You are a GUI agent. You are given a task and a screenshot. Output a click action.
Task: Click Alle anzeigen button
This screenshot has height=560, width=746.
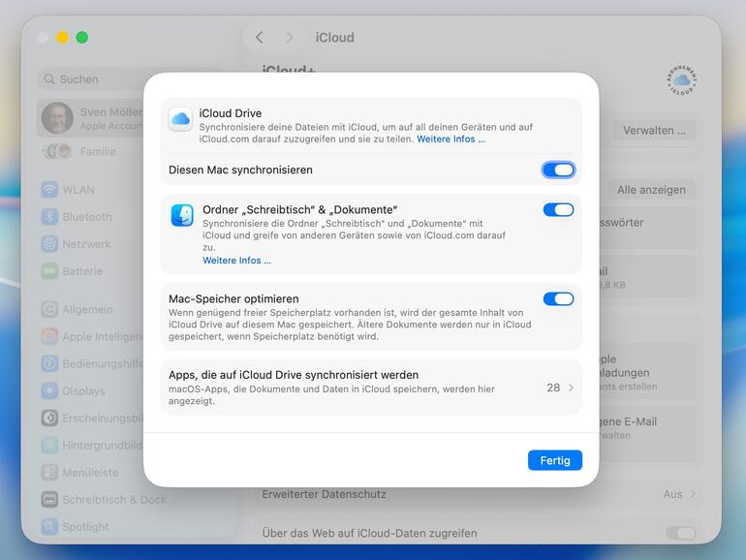[651, 190]
